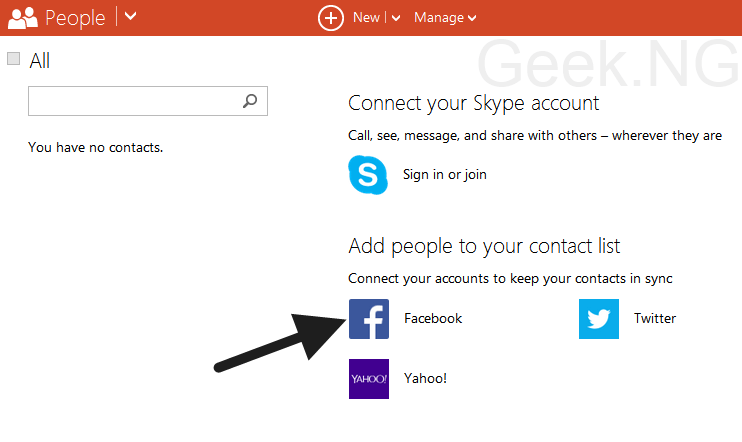Image resolution: width=742 pixels, height=442 pixels.
Task: Toggle the All contacts checkbox
Action: [13, 59]
